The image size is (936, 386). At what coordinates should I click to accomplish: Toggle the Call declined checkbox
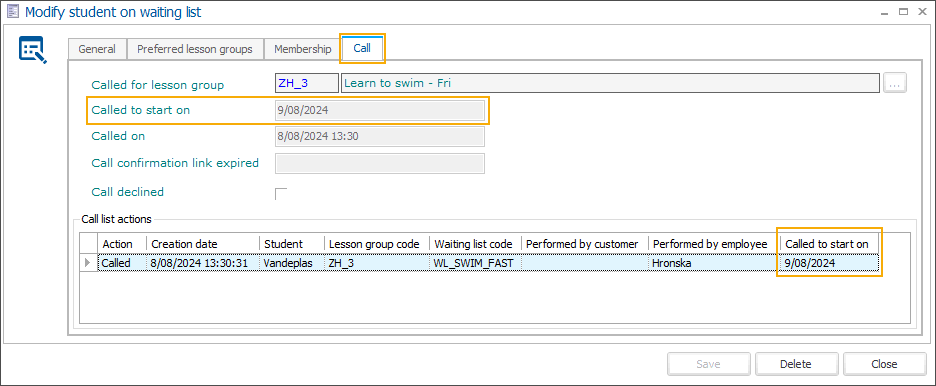click(281, 193)
